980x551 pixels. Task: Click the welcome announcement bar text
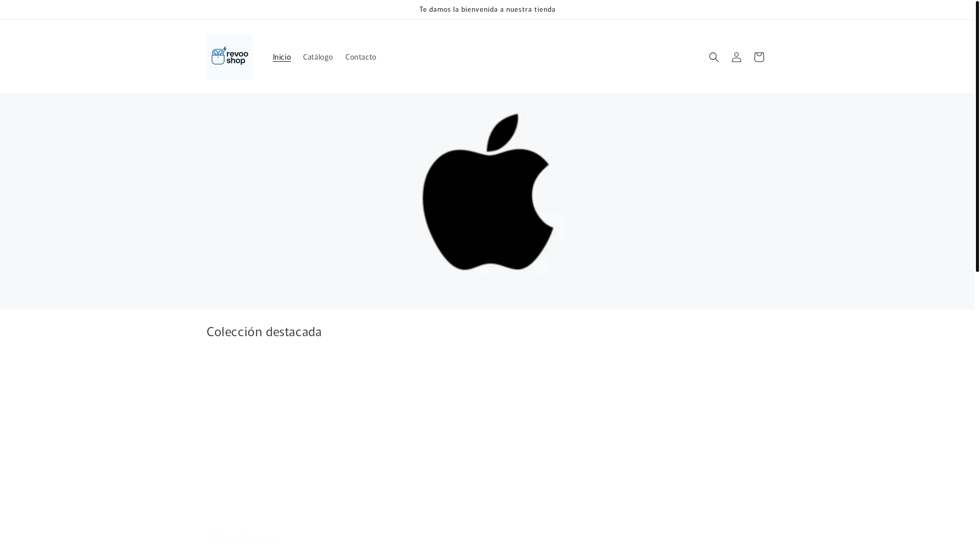487,10
